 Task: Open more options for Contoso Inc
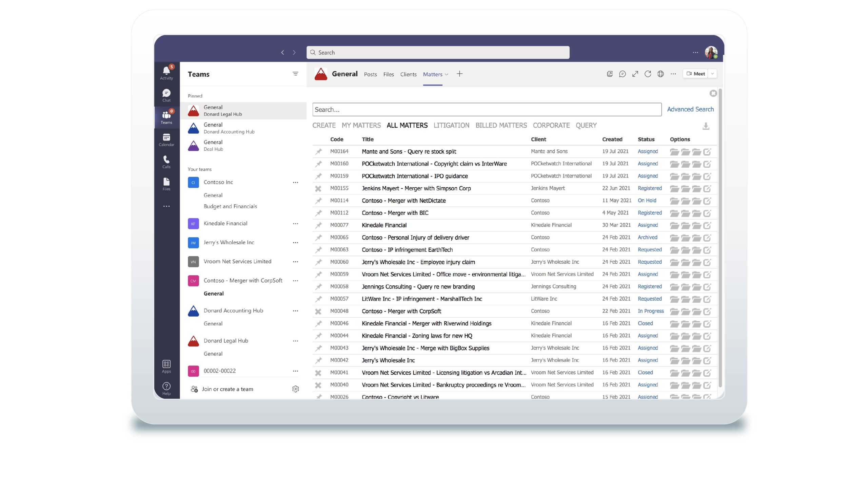pos(295,182)
